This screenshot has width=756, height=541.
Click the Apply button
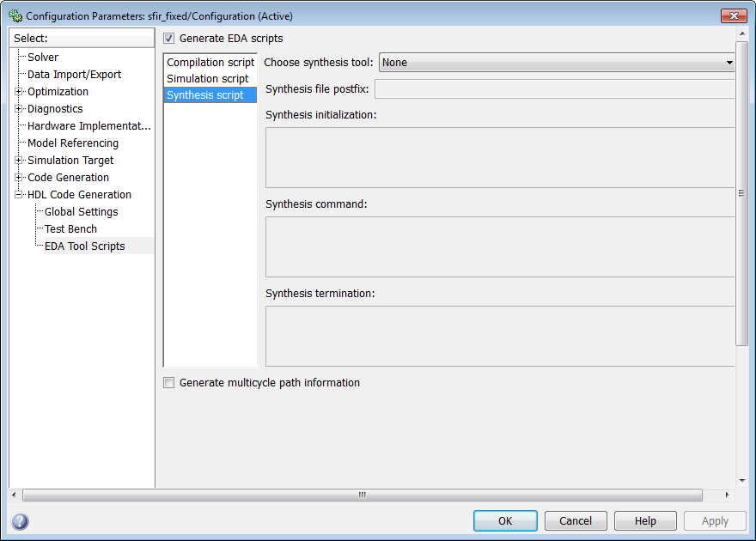coord(715,520)
